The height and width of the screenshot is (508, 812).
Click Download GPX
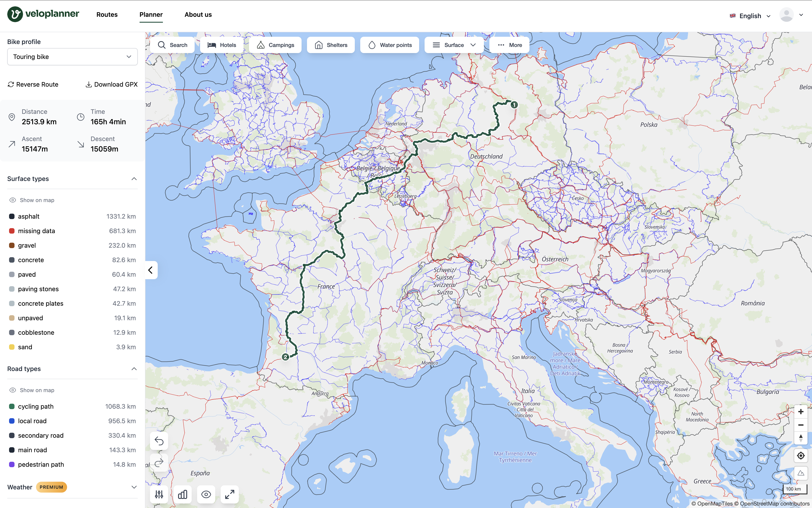click(x=112, y=84)
